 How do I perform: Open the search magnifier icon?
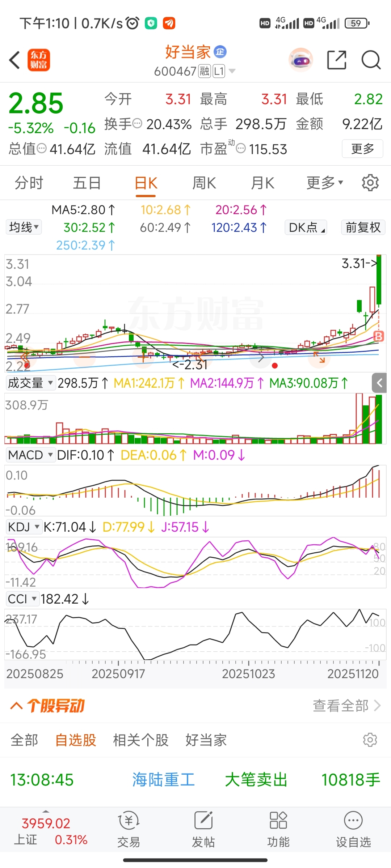click(x=371, y=60)
